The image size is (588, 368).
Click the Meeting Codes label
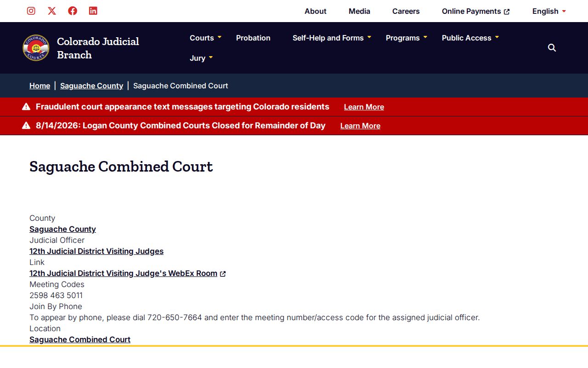tap(57, 284)
